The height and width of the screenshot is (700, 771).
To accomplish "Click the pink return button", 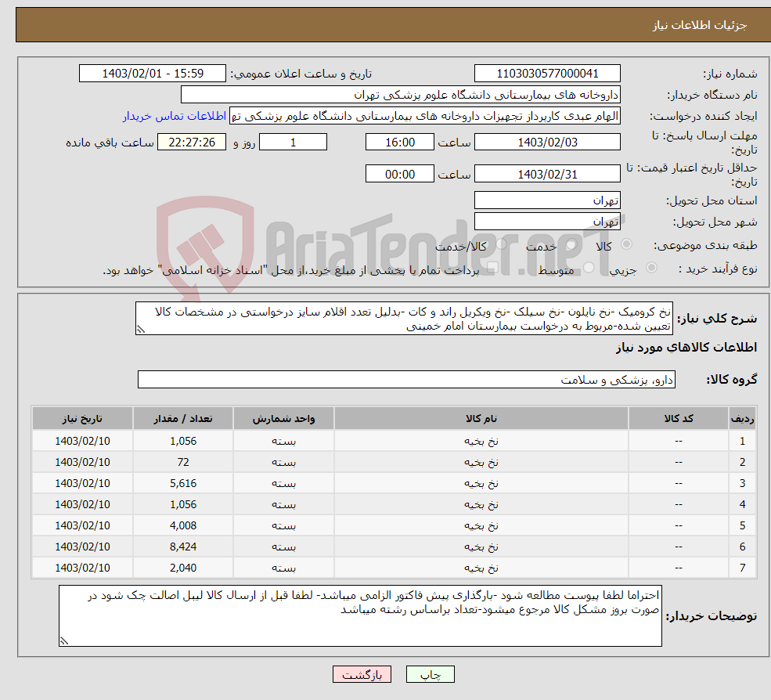I will 362,674.
